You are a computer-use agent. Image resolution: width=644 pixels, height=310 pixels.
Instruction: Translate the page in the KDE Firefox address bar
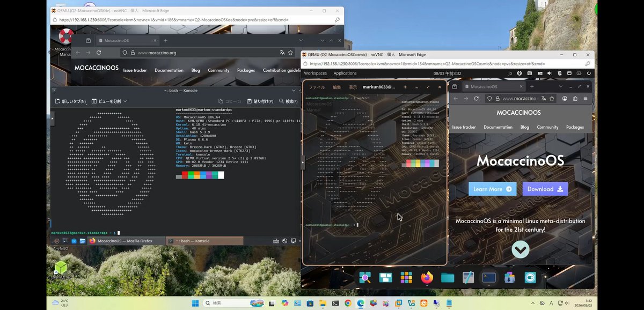[x=282, y=53]
